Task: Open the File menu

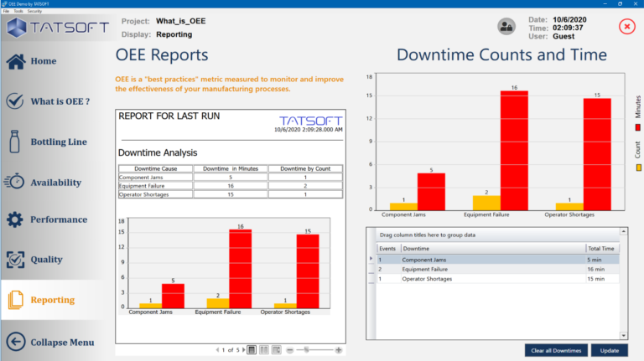Action: (6, 11)
